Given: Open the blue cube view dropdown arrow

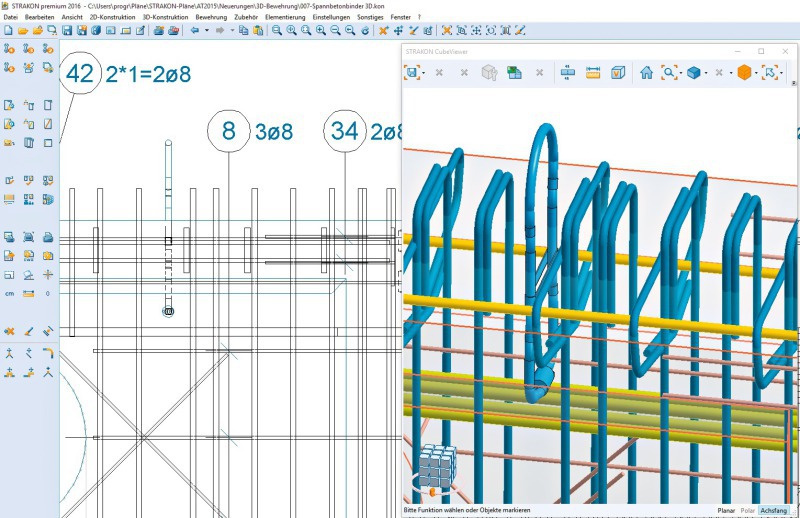Looking at the screenshot, I should [706, 74].
